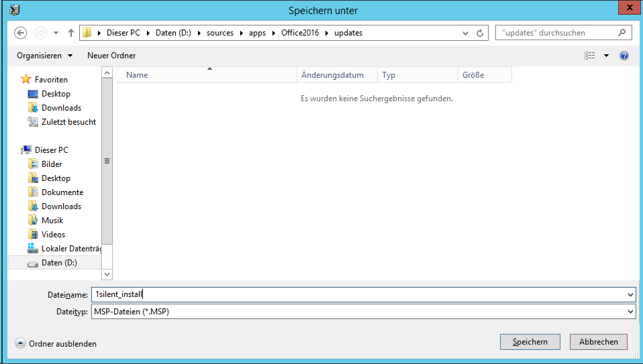The width and height of the screenshot is (643, 364).
Task: Select Daten (D:) drive in sidebar
Action: (x=59, y=263)
